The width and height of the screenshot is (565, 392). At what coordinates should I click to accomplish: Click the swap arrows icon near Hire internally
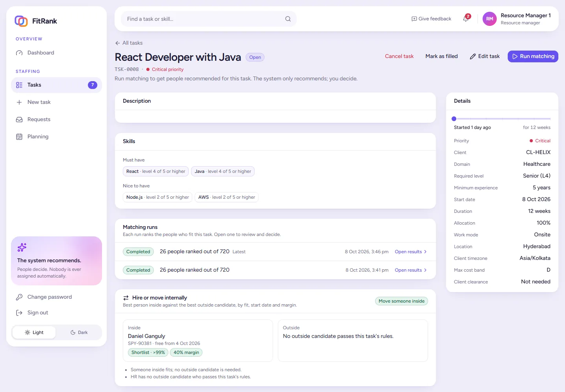click(126, 298)
